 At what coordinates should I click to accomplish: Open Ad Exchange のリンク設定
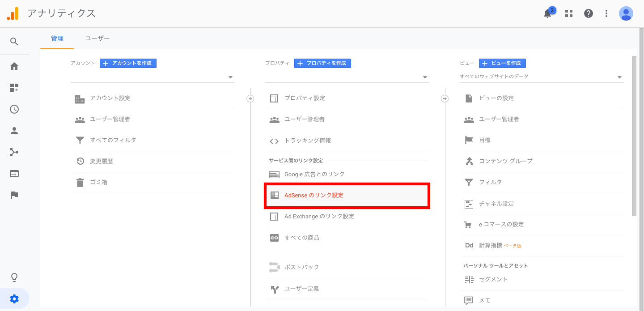point(347,217)
